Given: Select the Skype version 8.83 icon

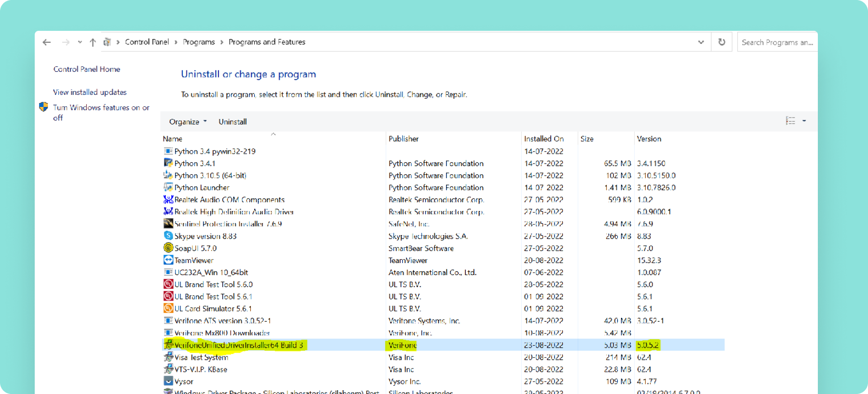Looking at the screenshot, I should click(168, 236).
